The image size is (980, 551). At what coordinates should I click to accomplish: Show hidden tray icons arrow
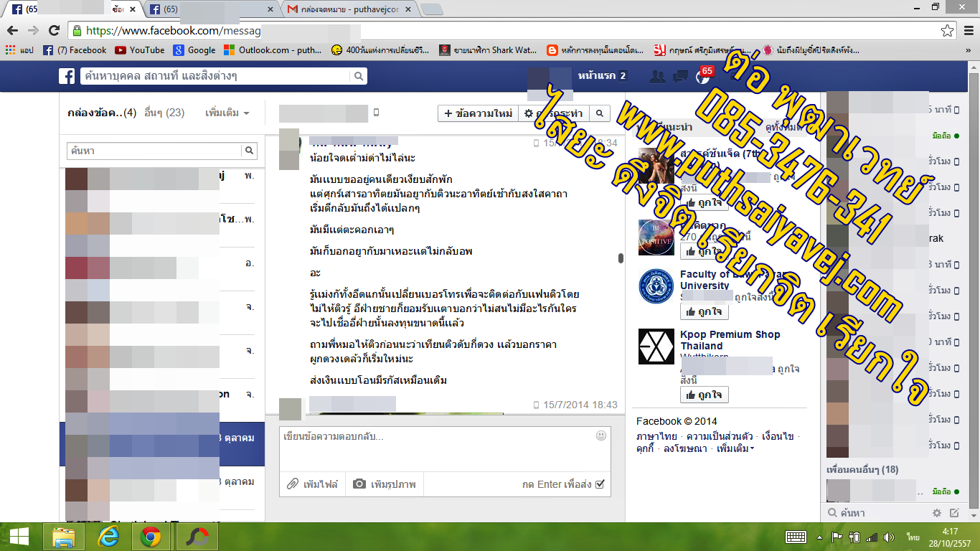click(x=819, y=537)
